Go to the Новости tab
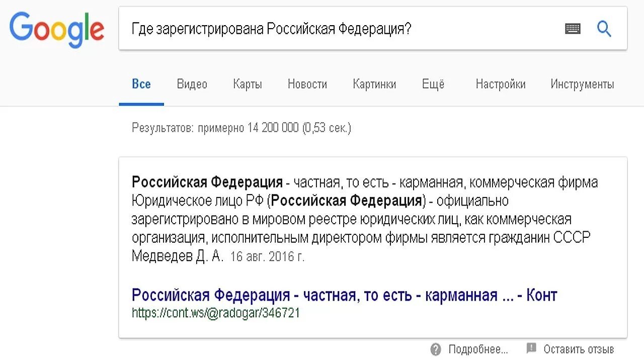Screen dimensions: 644x362 pyautogui.click(x=307, y=84)
